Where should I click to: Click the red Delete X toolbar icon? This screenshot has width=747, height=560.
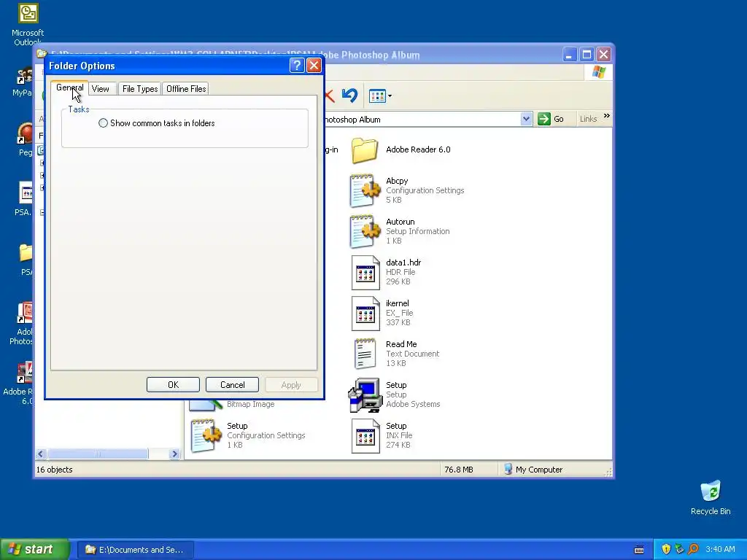pyautogui.click(x=330, y=96)
